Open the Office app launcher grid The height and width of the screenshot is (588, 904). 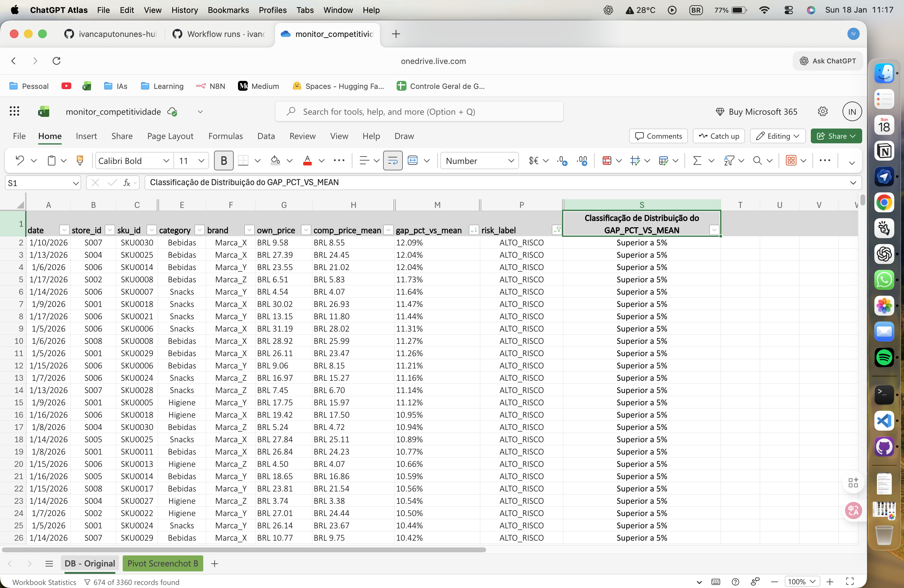pyautogui.click(x=14, y=111)
